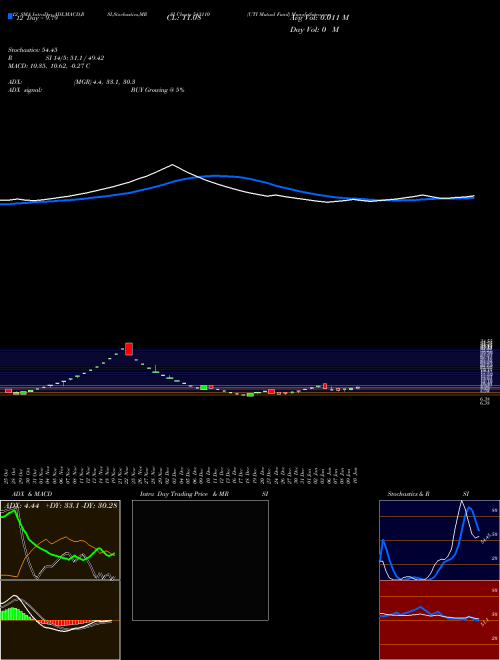
Task: Click the large red candlestick at the price peak
Action: coord(129,349)
